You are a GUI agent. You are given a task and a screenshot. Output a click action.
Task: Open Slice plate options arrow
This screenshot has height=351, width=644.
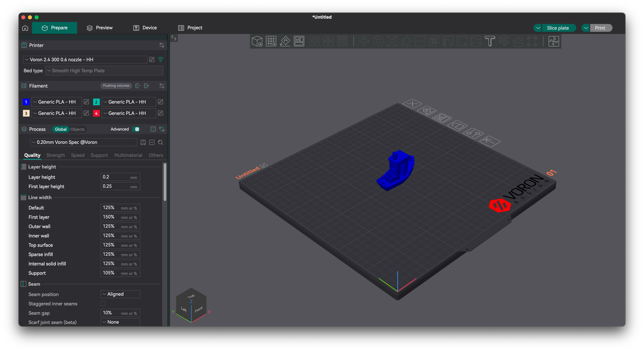[538, 28]
